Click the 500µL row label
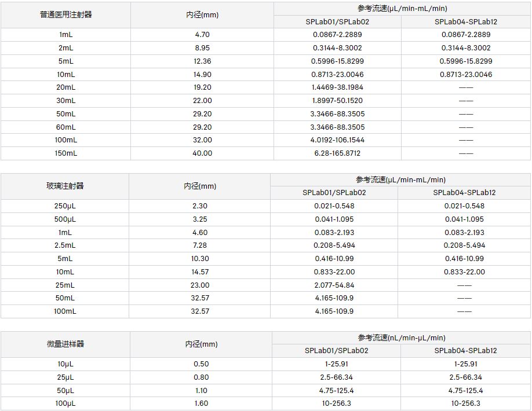532x411 pixels. pyautogui.click(x=65, y=219)
